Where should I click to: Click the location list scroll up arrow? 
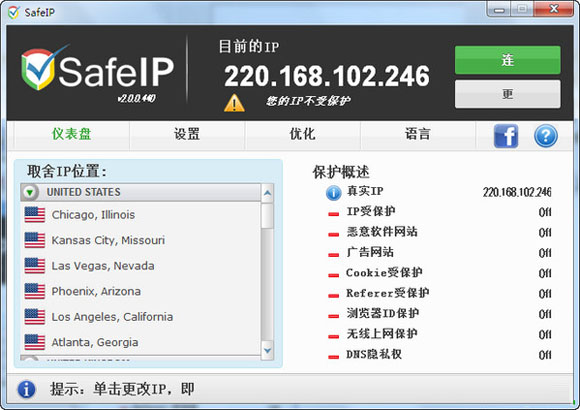(x=267, y=193)
